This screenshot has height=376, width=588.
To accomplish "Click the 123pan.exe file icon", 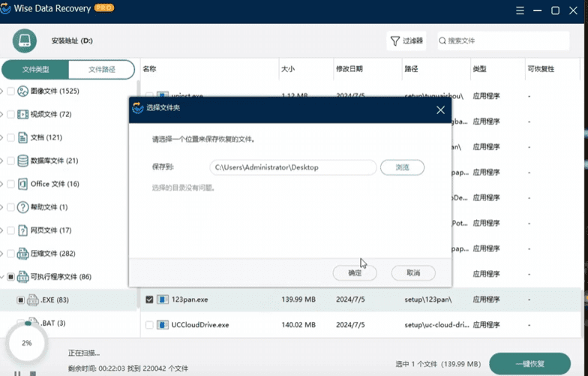I will pos(163,299).
